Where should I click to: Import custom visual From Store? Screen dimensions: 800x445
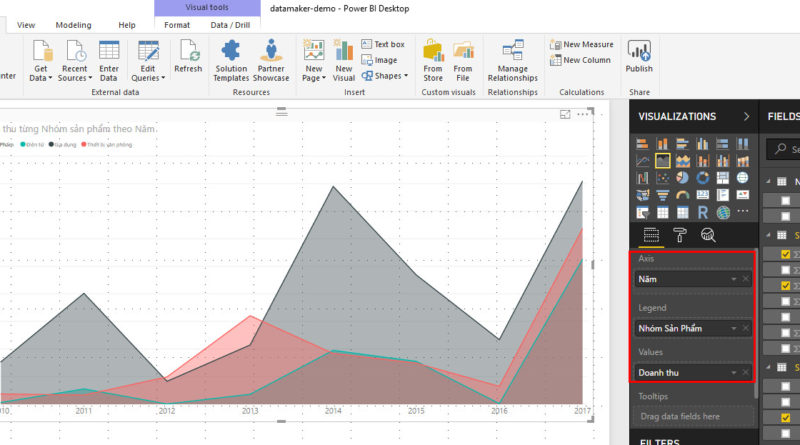[x=433, y=61]
